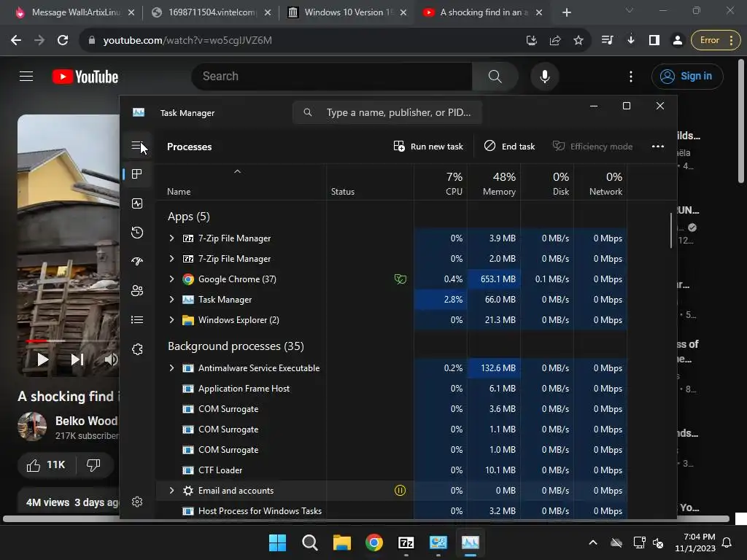This screenshot has width=747, height=560.
Task: Open Task Manager navigation hamburger menu
Action: (x=137, y=146)
